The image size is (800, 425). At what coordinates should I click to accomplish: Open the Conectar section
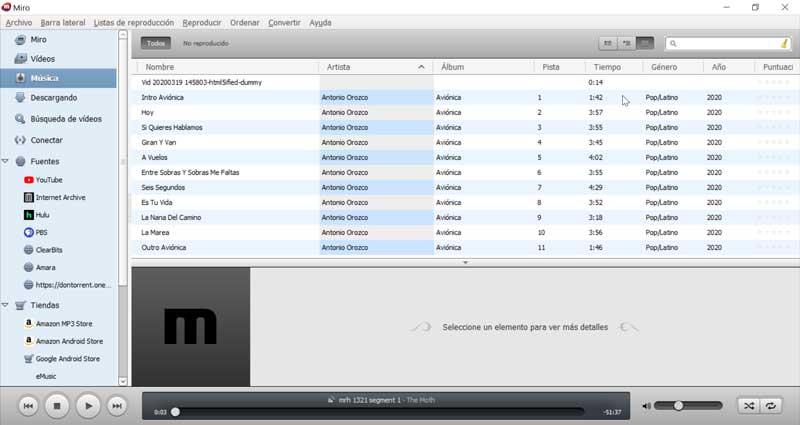coord(46,140)
